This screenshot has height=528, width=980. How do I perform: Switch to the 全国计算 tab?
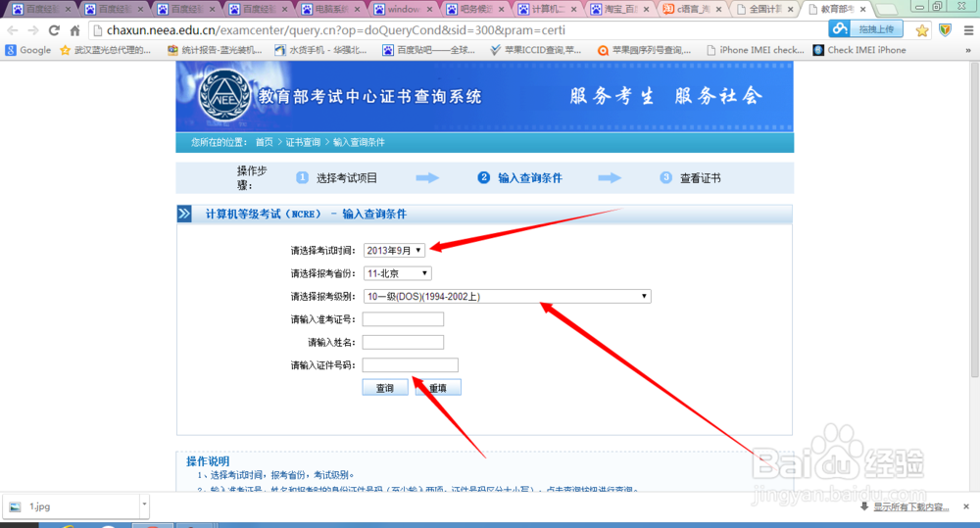pyautogui.click(x=765, y=9)
